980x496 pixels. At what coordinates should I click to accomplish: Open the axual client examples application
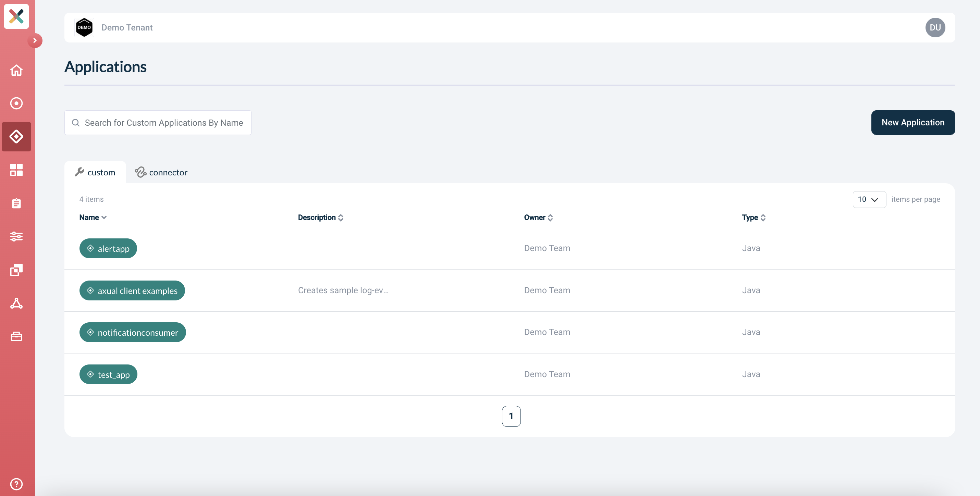coord(132,290)
